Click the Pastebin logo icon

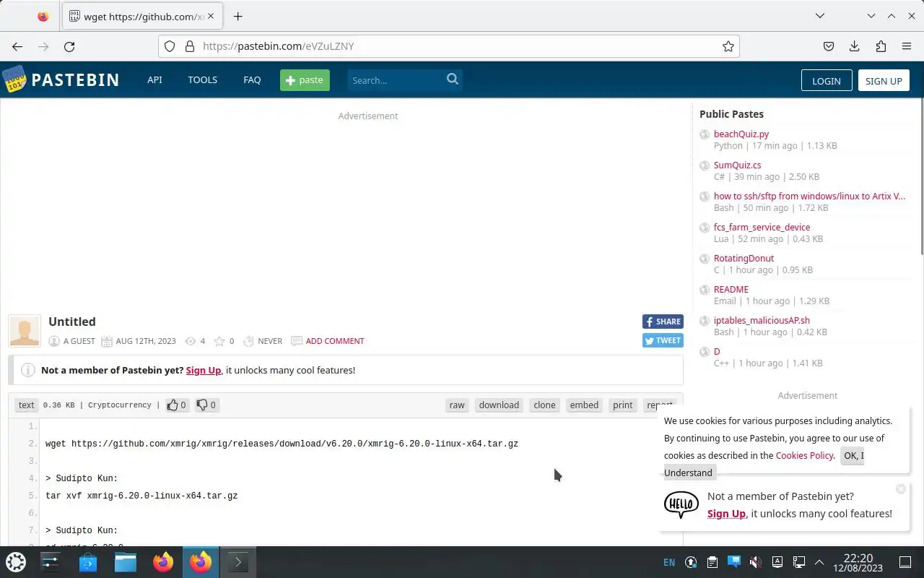coord(14,79)
